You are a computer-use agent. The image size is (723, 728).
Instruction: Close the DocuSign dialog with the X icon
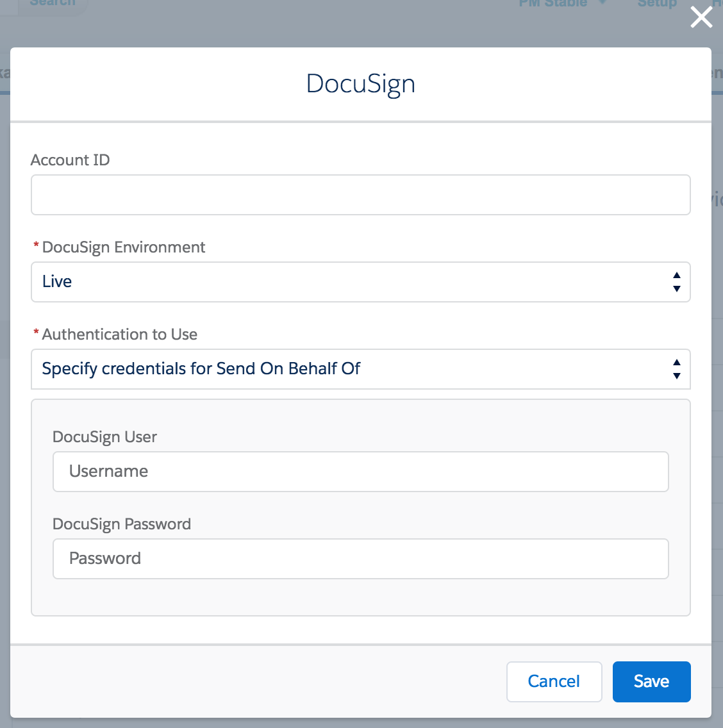coord(701,17)
